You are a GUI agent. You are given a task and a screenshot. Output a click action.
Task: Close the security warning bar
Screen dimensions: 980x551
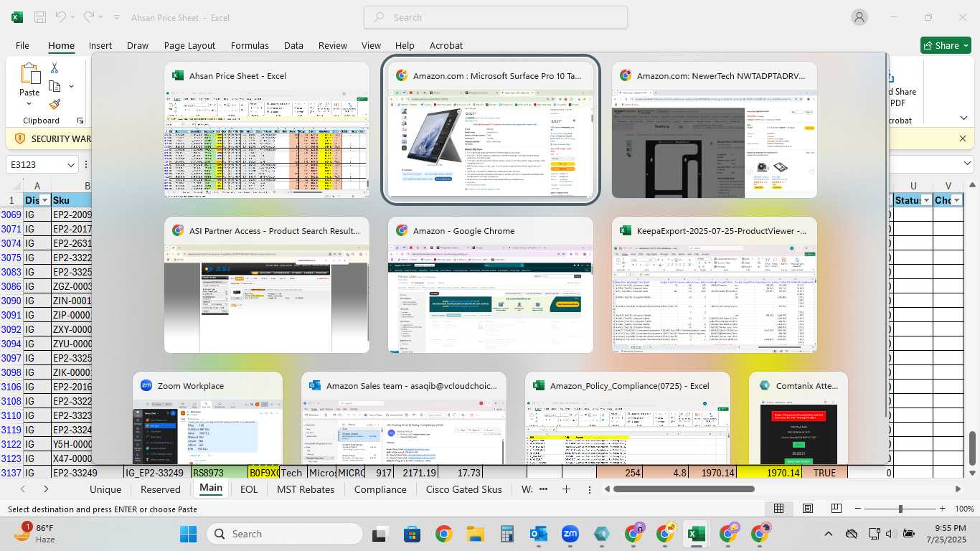pos(963,138)
